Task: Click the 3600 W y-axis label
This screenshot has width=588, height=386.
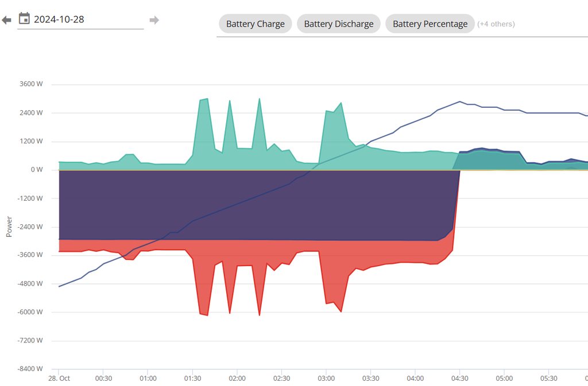Action: 31,84
